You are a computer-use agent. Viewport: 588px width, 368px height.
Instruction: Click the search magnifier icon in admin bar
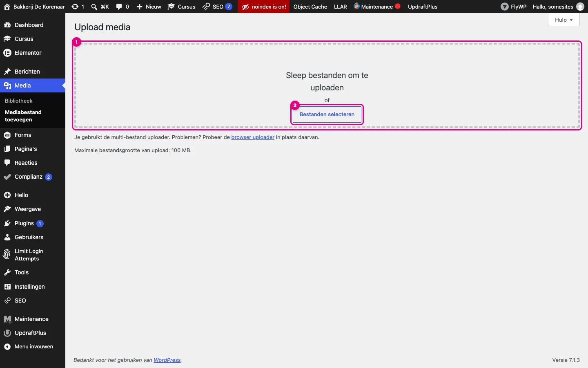pyautogui.click(x=94, y=7)
